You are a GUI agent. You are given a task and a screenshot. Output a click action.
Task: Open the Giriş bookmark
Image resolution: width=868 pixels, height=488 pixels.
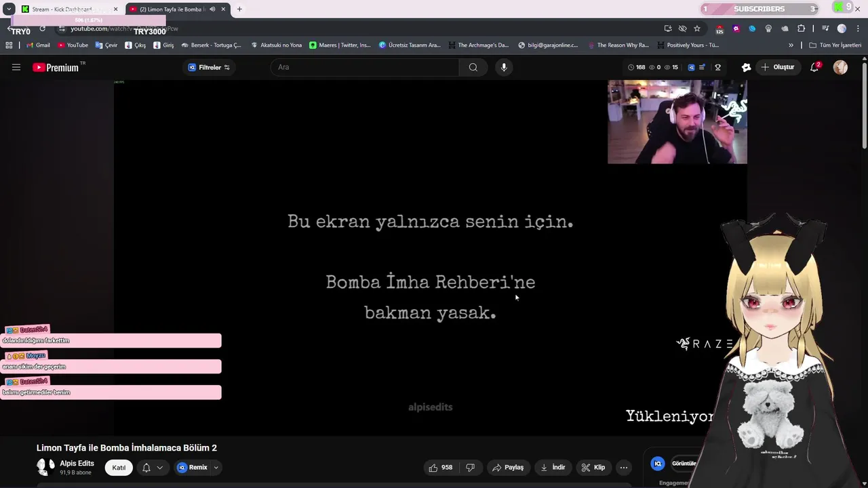point(163,45)
